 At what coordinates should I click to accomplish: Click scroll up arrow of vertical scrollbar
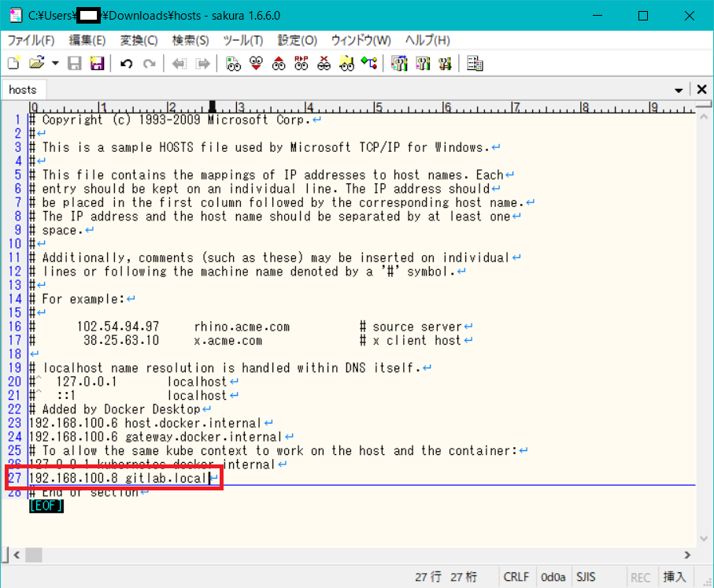(x=704, y=116)
